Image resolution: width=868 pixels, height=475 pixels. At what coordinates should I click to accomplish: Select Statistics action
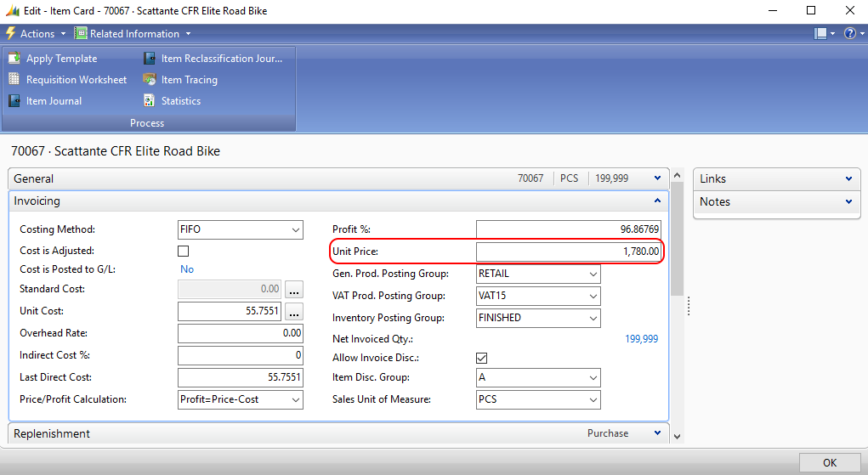[x=181, y=101]
